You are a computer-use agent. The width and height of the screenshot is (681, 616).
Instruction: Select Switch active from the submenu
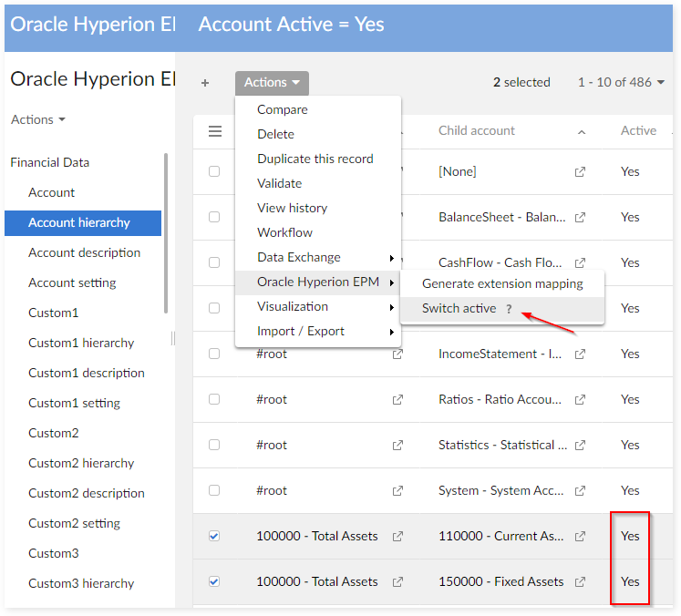(459, 309)
